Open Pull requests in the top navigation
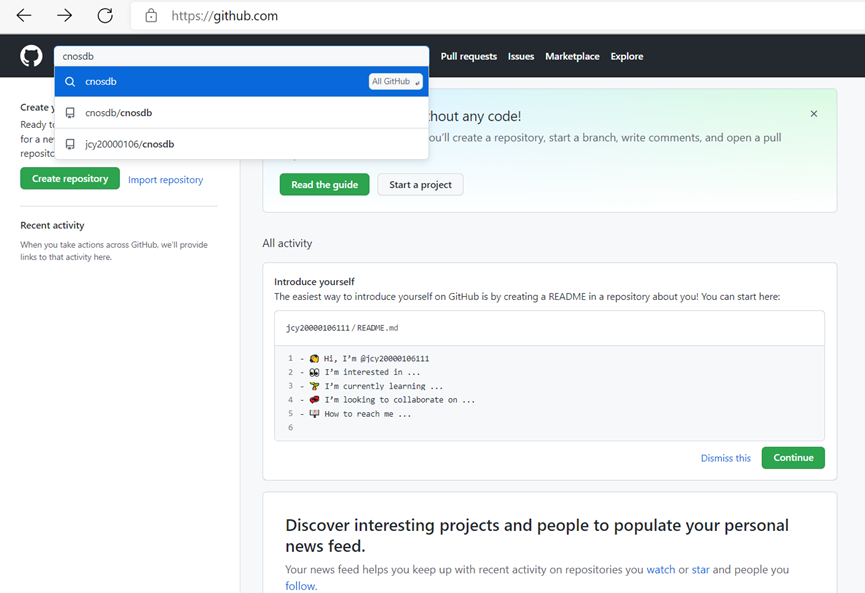This screenshot has height=593, width=865. tap(469, 57)
